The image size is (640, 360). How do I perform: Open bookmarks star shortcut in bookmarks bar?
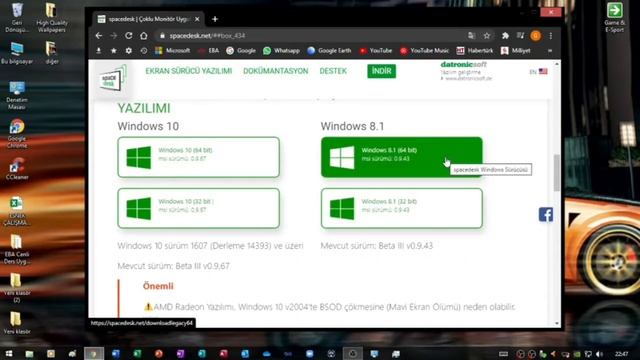coord(113,51)
